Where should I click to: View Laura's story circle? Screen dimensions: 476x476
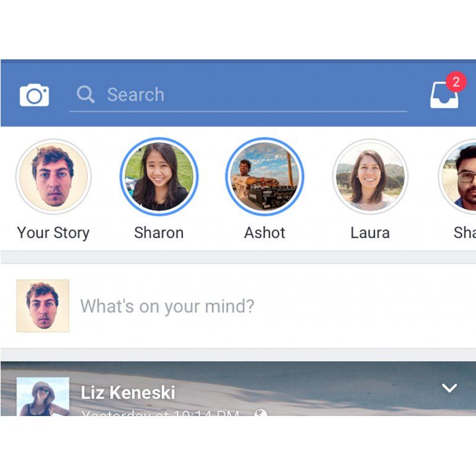pyautogui.click(x=370, y=176)
